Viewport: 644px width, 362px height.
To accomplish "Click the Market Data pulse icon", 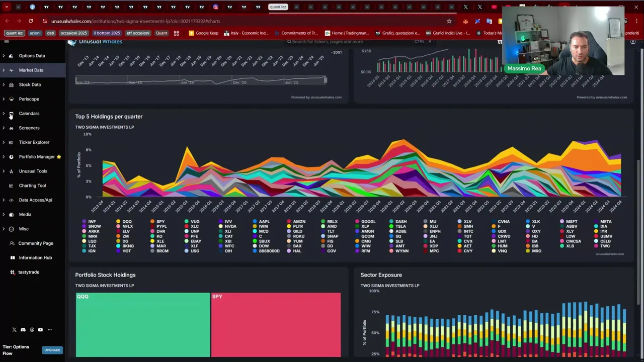I will 11,70.
